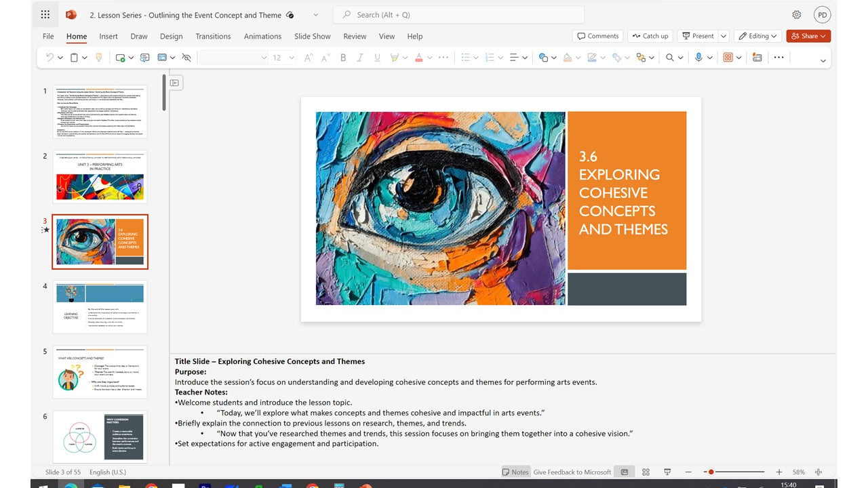
Task: Open the Transitions tab
Action: (x=213, y=37)
